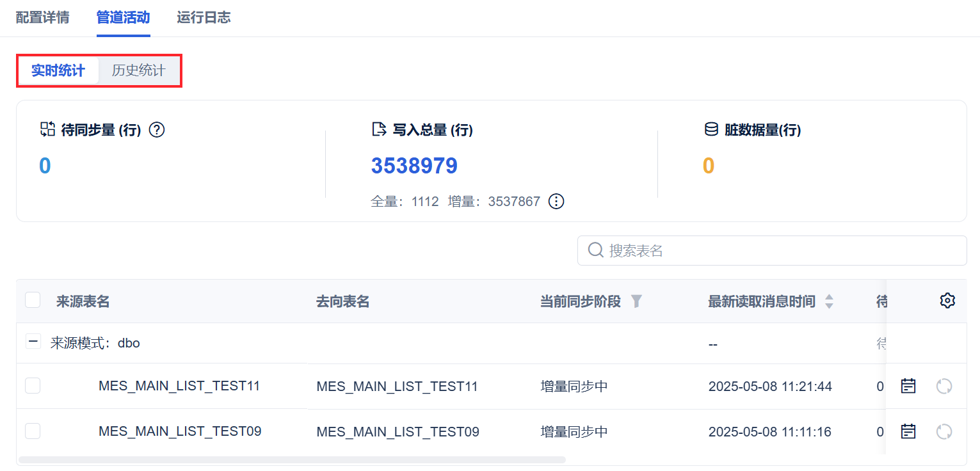
Task: Click resync icon for MES_MAIN_LIST_TEST09 row
Action: coord(944,432)
